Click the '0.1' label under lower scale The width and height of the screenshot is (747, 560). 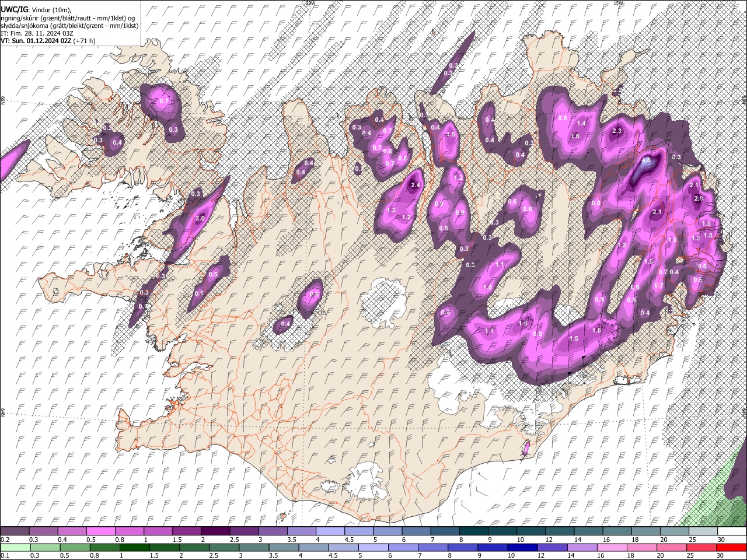point(5,555)
